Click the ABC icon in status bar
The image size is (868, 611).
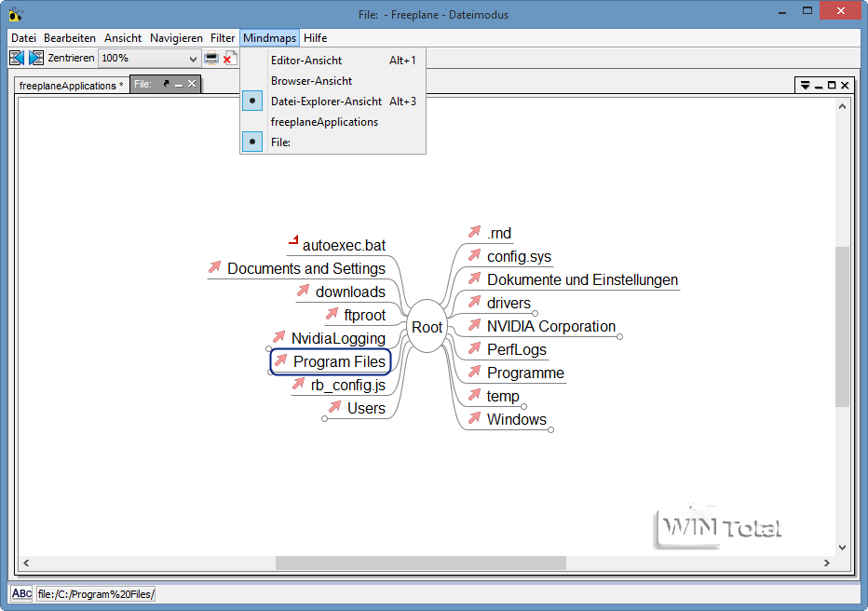pos(21,594)
